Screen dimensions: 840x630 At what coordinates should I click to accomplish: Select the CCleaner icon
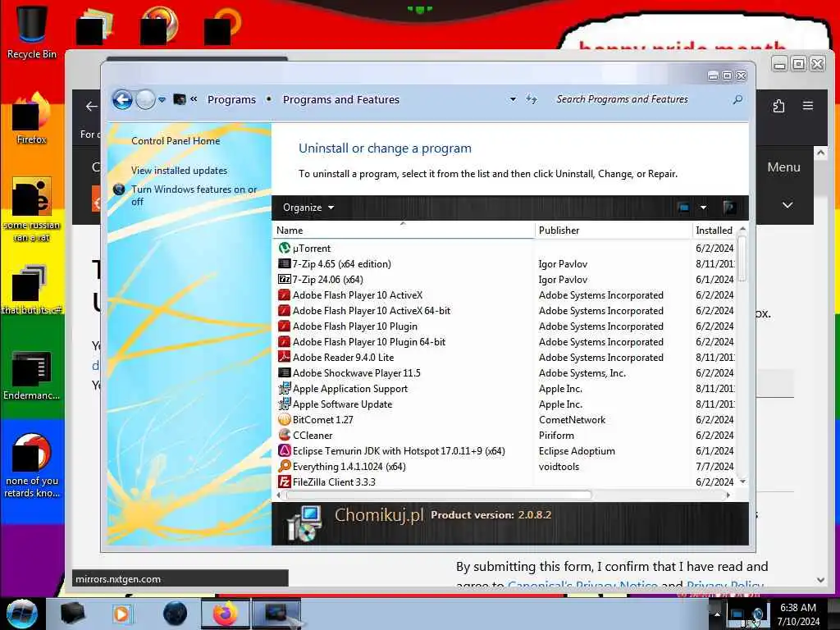[x=285, y=435]
